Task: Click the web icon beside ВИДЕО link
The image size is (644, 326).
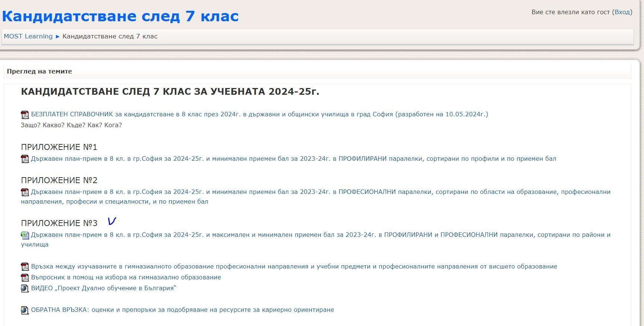Action: click(x=25, y=288)
